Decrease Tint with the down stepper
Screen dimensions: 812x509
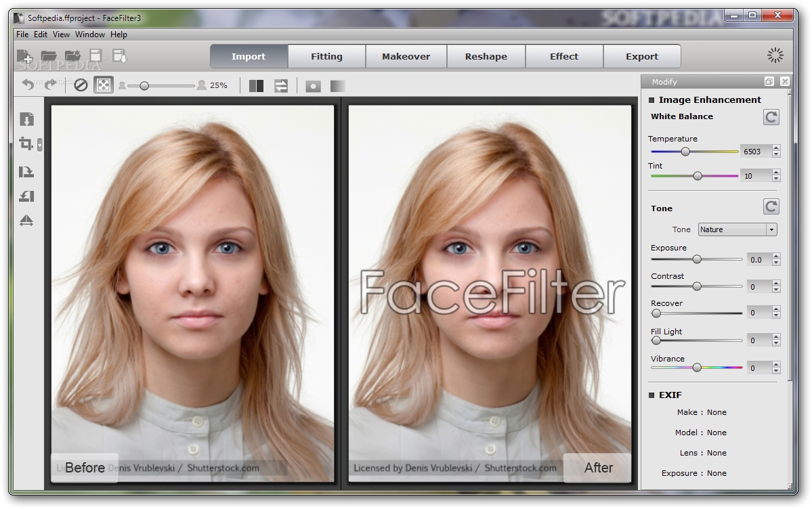(775, 179)
